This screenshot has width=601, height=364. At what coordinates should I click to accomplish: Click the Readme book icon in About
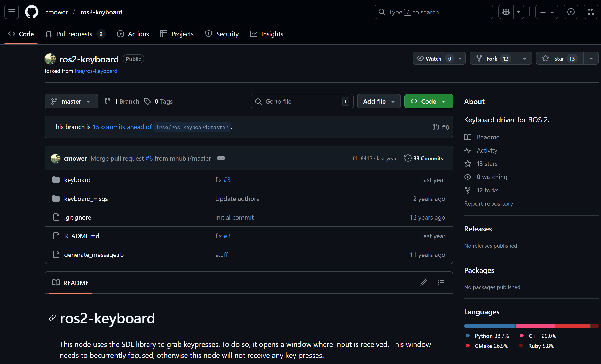point(467,137)
